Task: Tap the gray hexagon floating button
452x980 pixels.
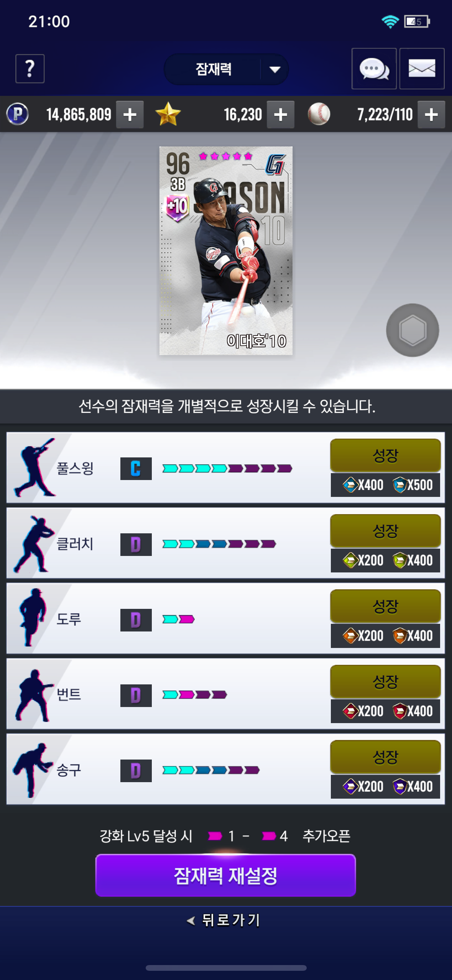Action: (x=413, y=330)
